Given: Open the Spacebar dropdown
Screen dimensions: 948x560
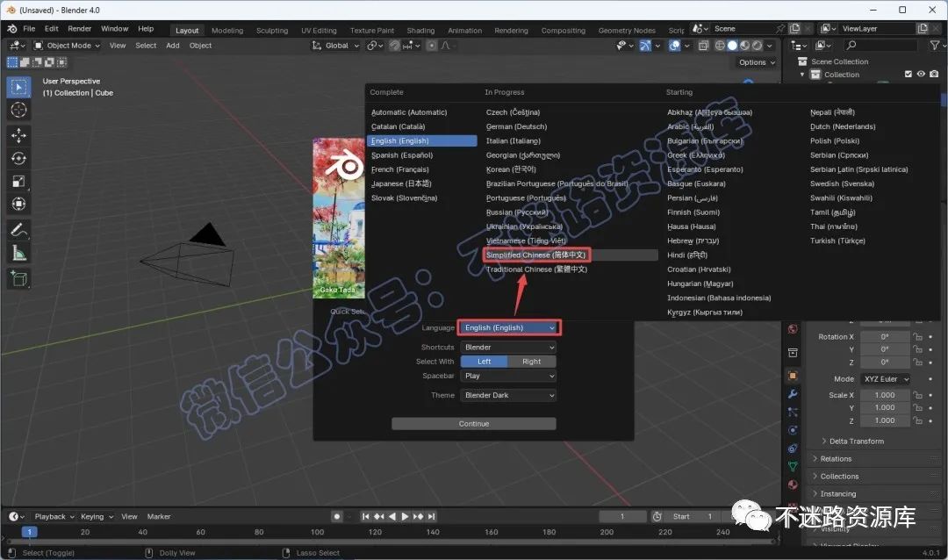Looking at the screenshot, I should pyautogui.click(x=508, y=377).
